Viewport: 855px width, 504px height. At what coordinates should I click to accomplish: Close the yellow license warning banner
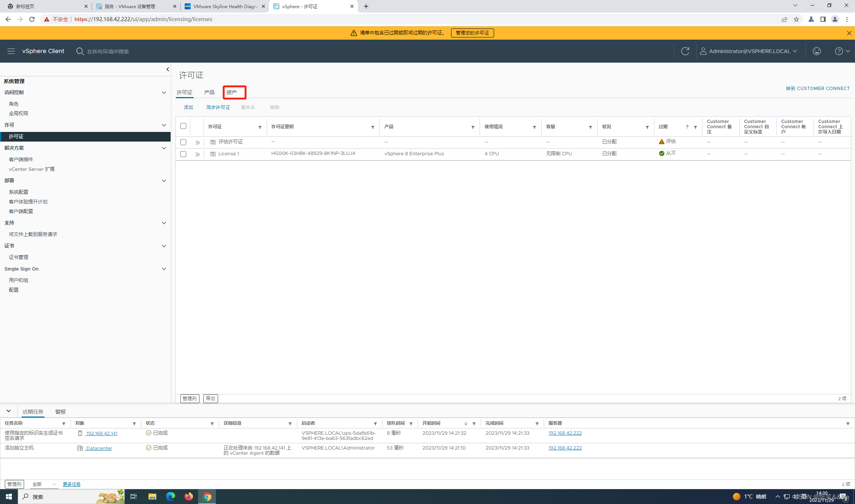[x=849, y=33]
